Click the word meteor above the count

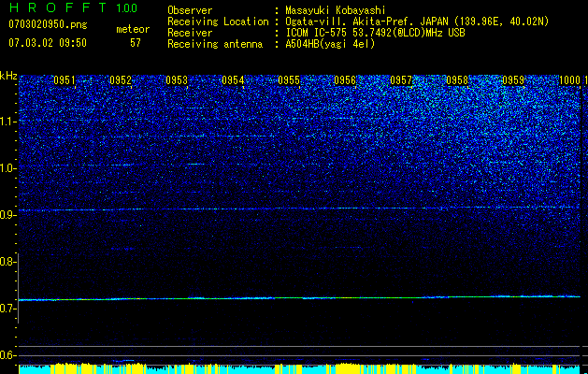[x=133, y=30]
